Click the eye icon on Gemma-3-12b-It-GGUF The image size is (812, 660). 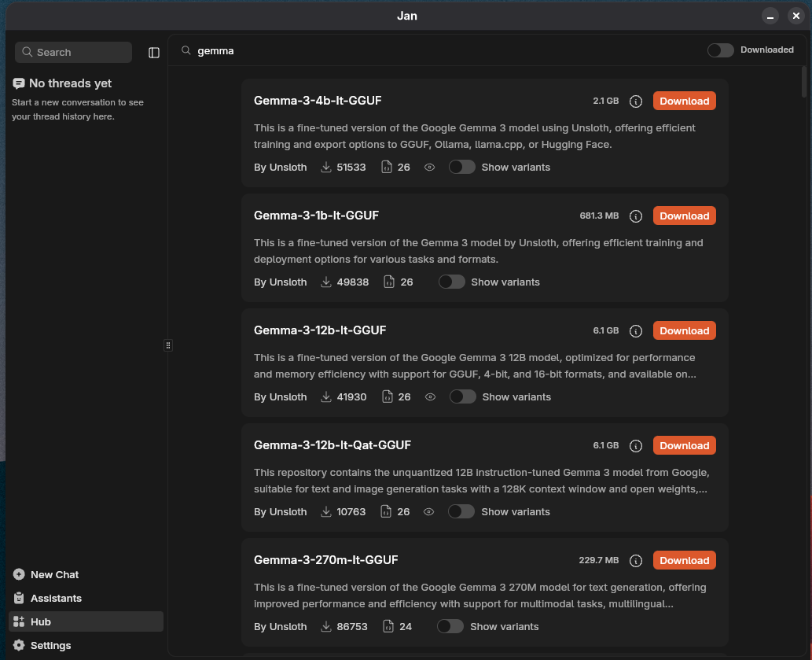pos(430,397)
